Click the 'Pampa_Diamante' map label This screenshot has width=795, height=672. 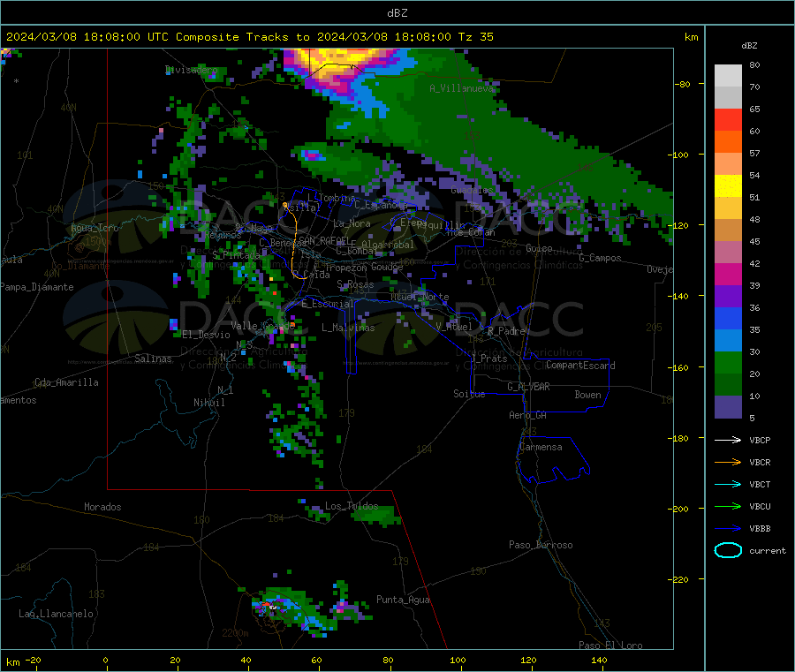coord(37,287)
